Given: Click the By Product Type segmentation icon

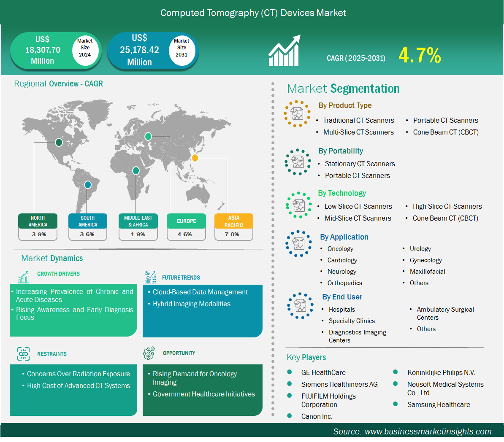Looking at the screenshot, I should point(297,113).
